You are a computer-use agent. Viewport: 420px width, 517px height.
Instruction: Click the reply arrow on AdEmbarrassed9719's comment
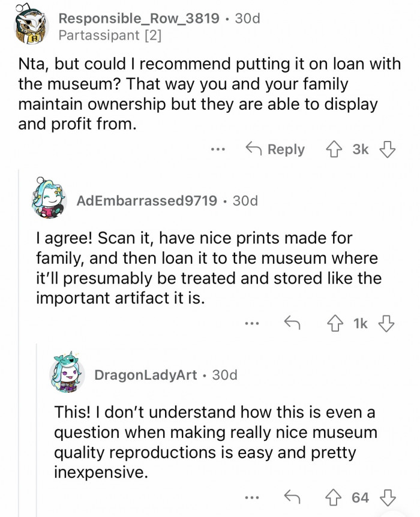(x=292, y=322)
